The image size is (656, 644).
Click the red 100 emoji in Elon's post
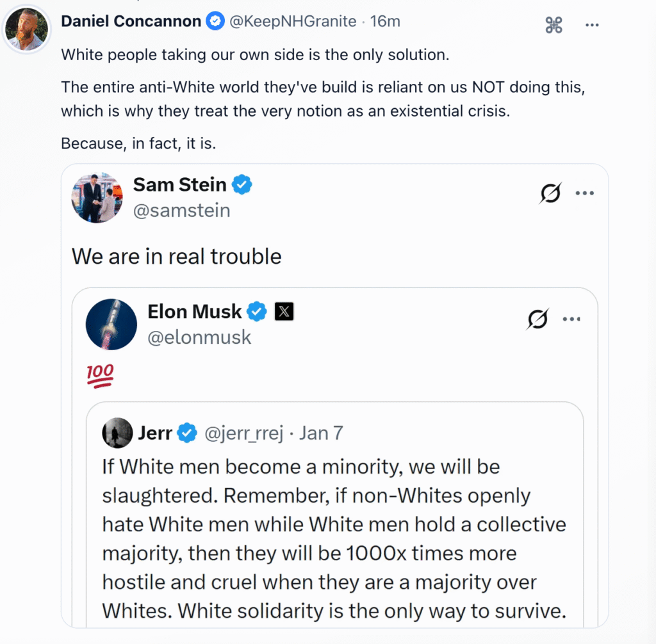pyautogui.click(x=99, y=375)
